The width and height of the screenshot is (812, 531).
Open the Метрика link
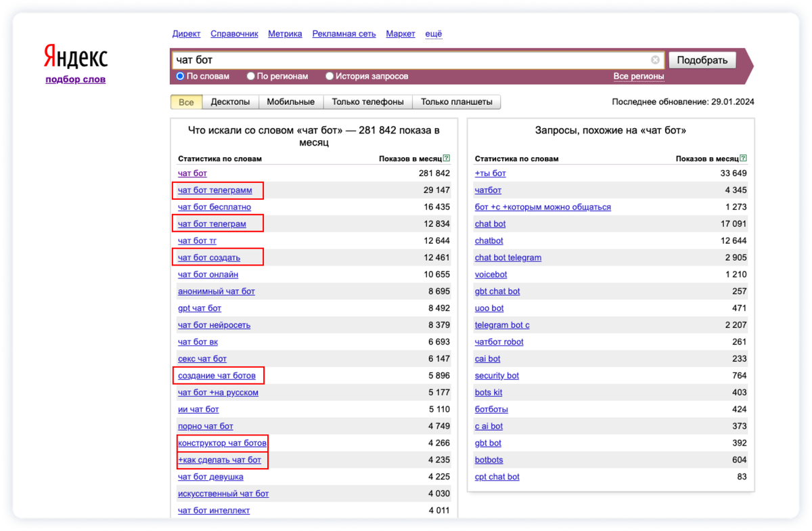(285, 34)
